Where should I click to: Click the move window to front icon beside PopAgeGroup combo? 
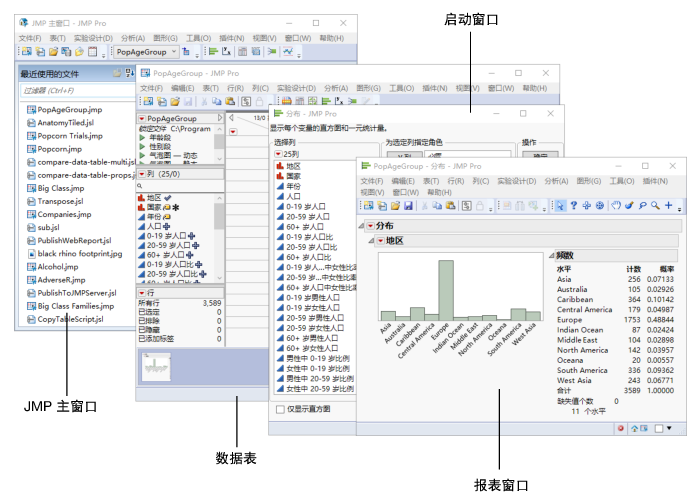(186, 51)
